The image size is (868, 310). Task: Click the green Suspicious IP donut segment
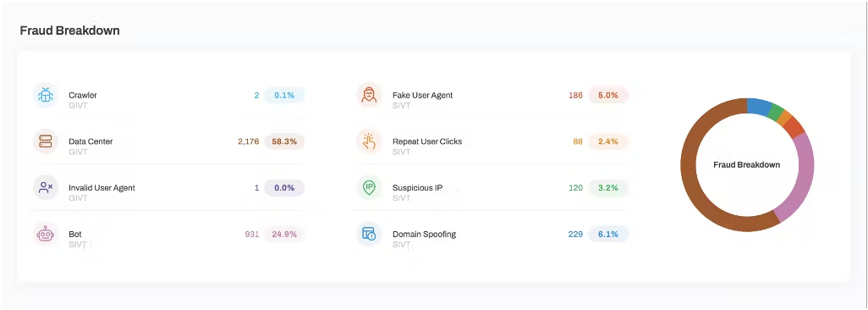776,112
